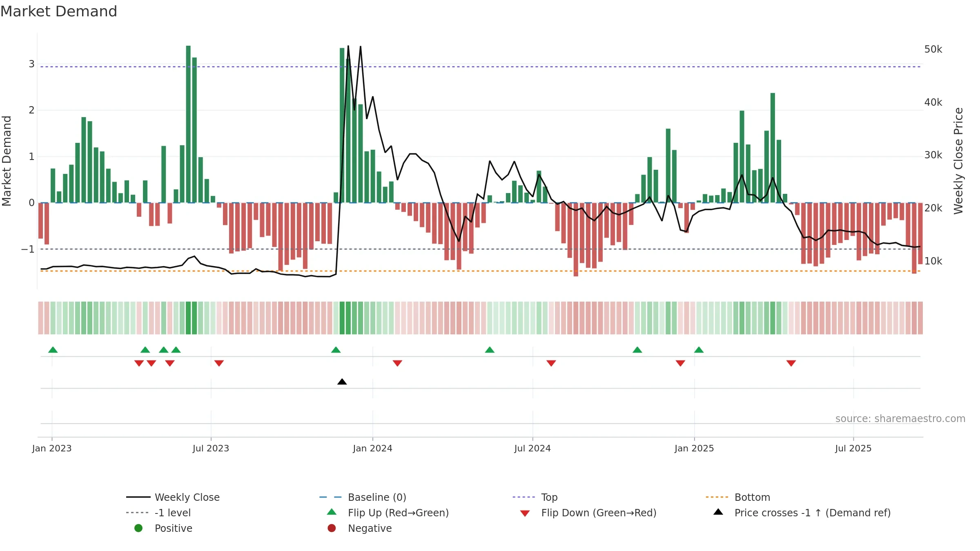Click the Jul 2025 x-axis label

(x=853, y=449)
